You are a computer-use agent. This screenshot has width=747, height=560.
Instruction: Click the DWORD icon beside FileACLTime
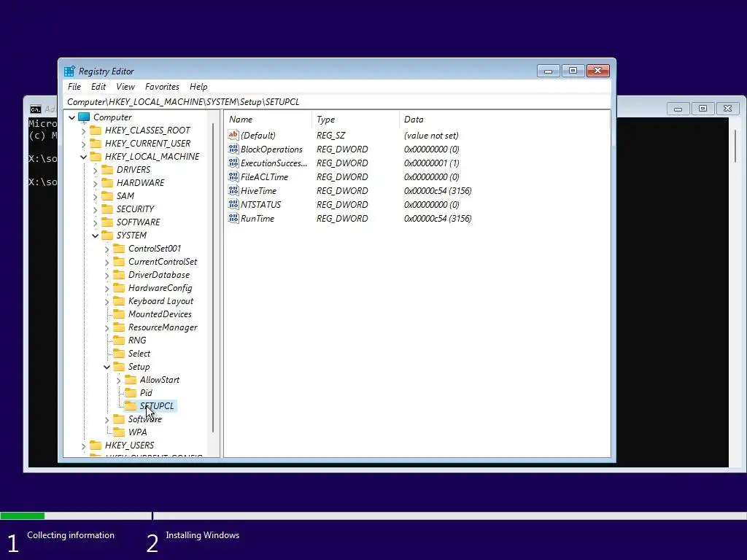click(233, 176)
